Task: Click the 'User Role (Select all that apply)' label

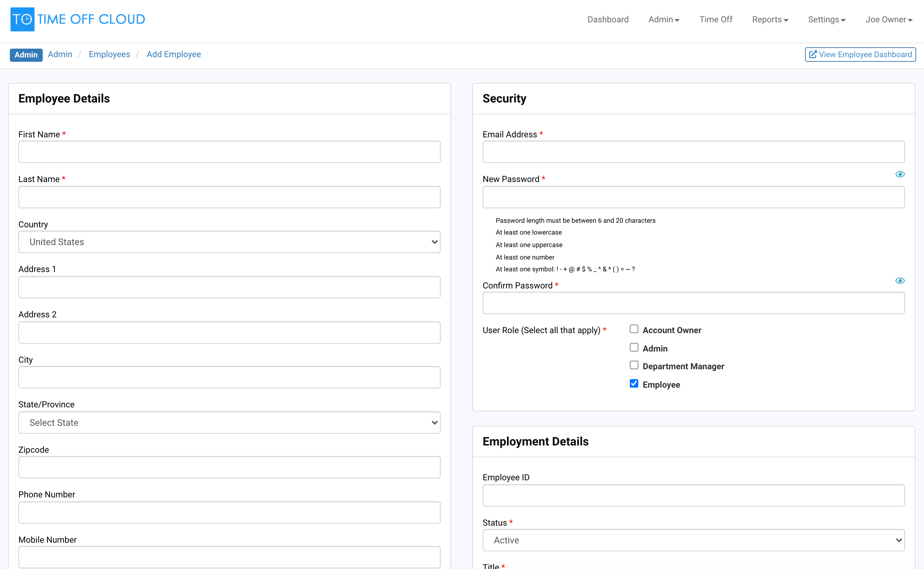Action: pyautogui.click(x=541, y=330)
